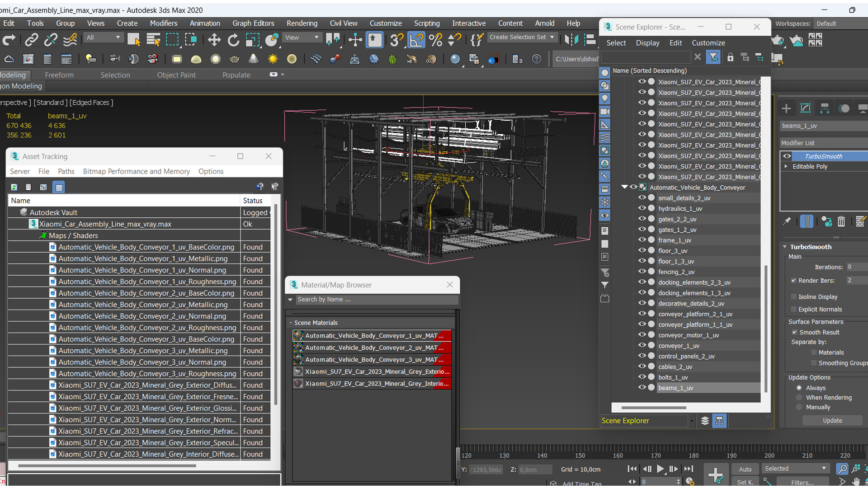Viewport: 868px width, 488px height.
Task: Open the Create Selection Set dropdown
Action: pos(522,37)
